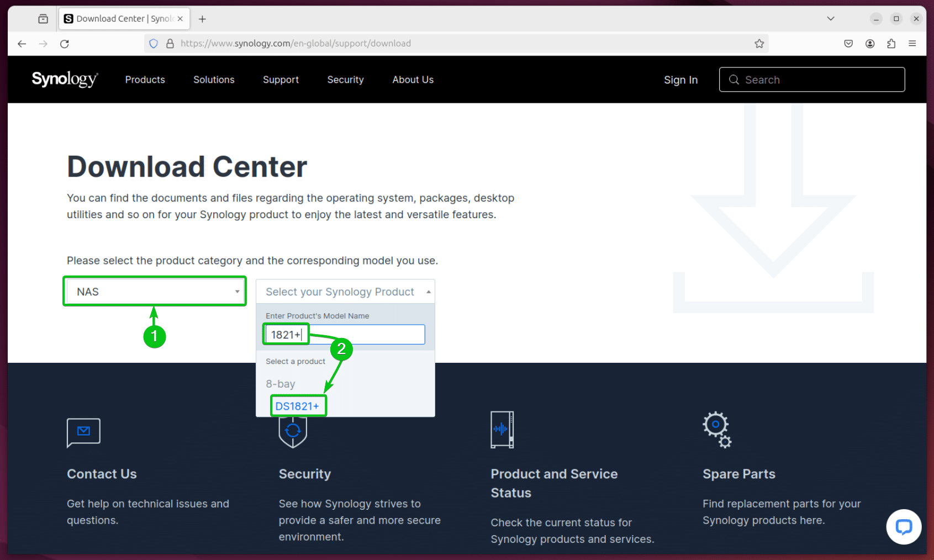Open the browser account icon
934x560 pixels.
pos(870,43)
